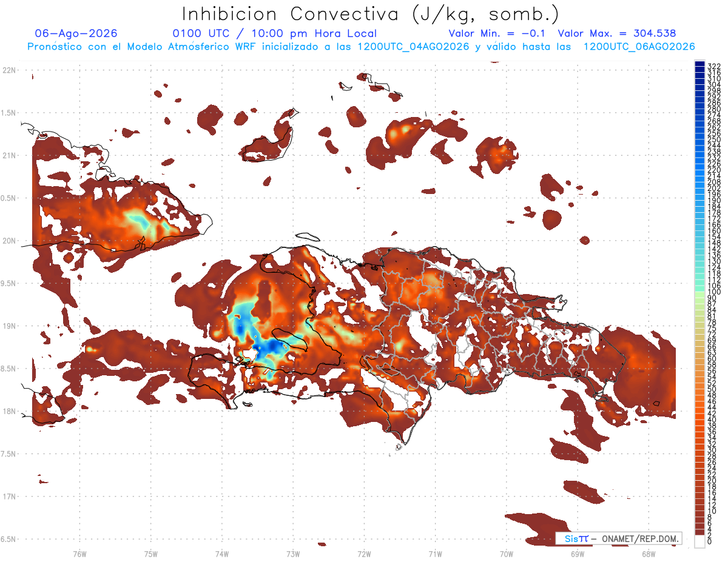
Task: Click the initialization time '1200UTC_04AGO2026'
Action: pyautogui.click(x=412, y=47)
